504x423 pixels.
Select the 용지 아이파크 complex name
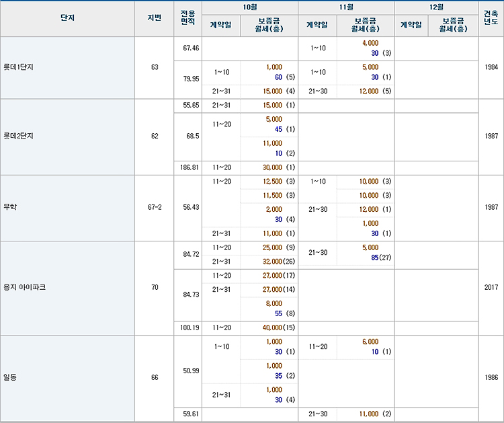24,287
